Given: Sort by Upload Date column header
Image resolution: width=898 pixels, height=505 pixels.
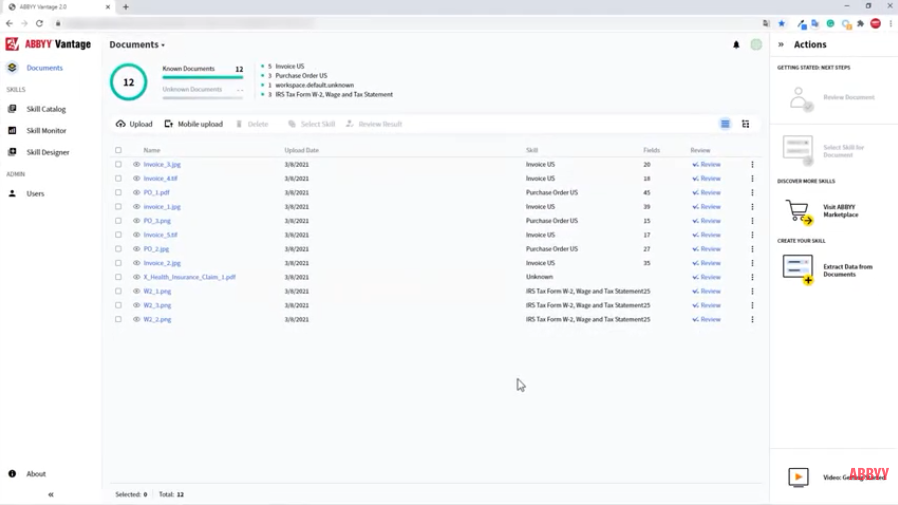Looking at the screenshot, I should 301,150.
